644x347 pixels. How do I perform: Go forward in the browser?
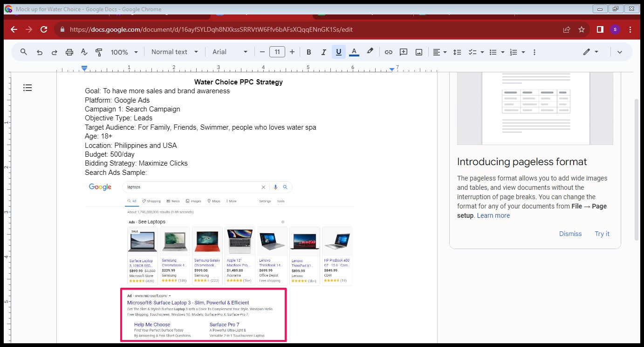[29, 29]
